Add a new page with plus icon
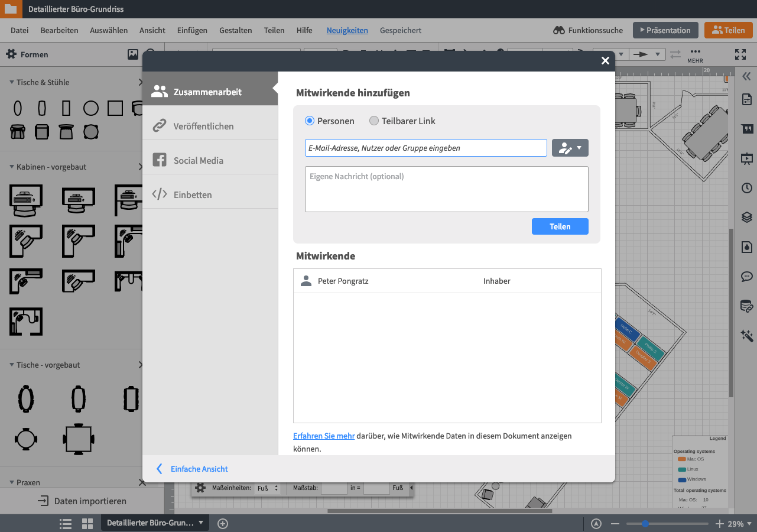This screenshot has width=757, height=532. coord(223,523)
